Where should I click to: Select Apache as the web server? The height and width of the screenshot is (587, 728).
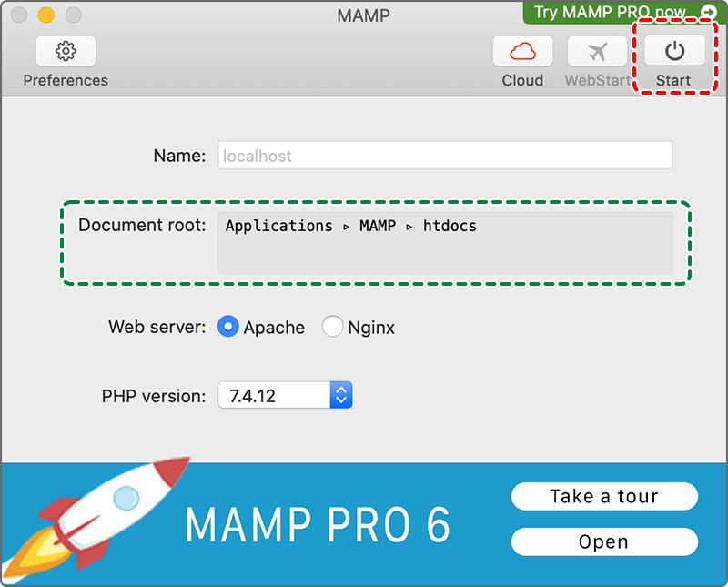click(x=228, y=328)
